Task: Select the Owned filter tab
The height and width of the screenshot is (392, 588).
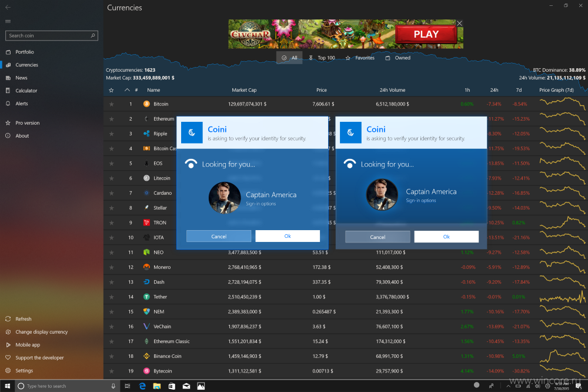Action: pos(398,58)
